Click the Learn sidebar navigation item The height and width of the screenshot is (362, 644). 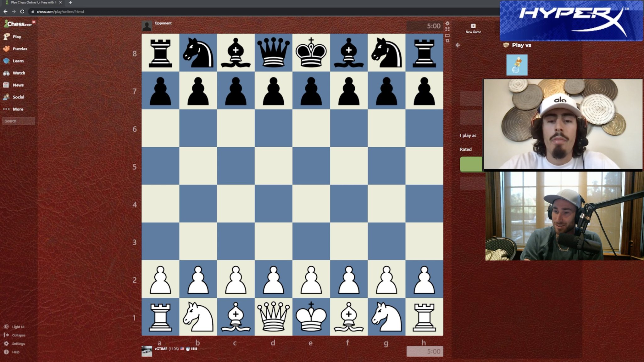point(17,61)
